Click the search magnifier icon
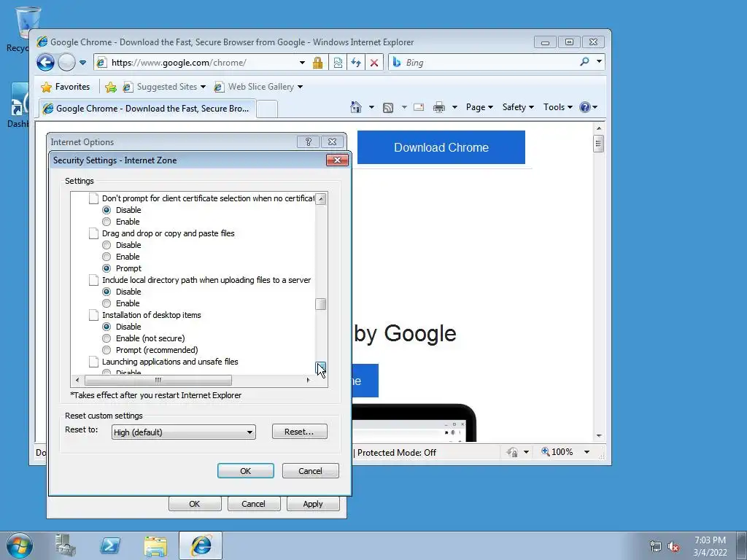Screen dimensions: 747x560 584,62
